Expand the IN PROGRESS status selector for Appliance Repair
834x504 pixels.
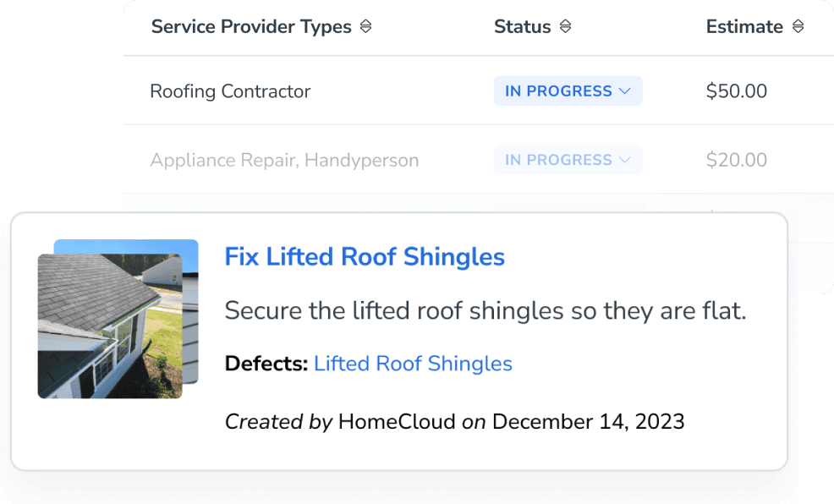pos(568,159)
